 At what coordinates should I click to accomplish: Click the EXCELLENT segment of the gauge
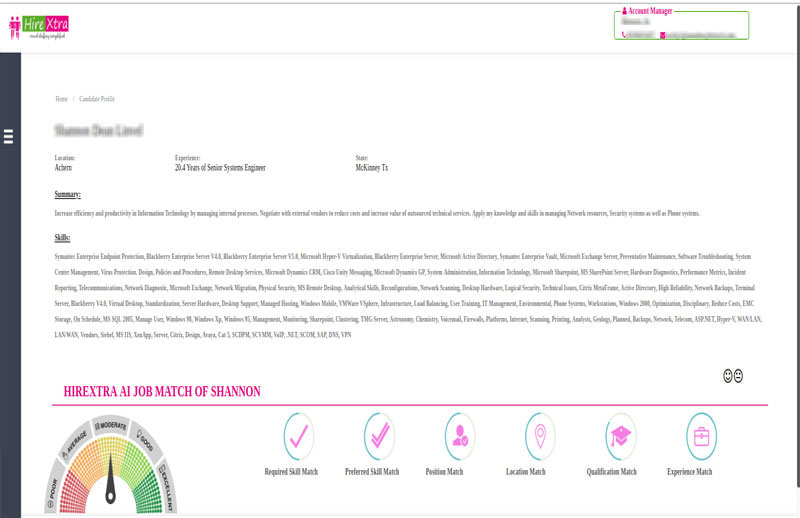click(x=167, y=486)
